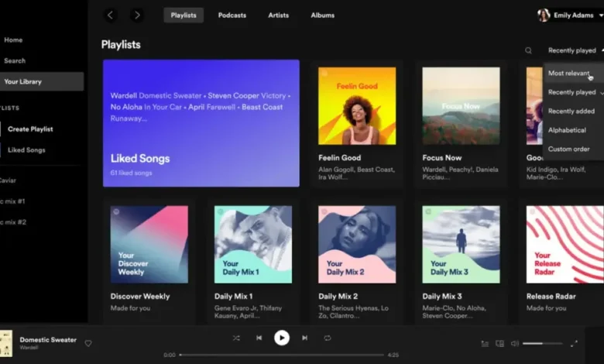Click the Domestic Sweater album art thumbnail
This screenshot has height=364, width=604.
(x=6, y=343)
